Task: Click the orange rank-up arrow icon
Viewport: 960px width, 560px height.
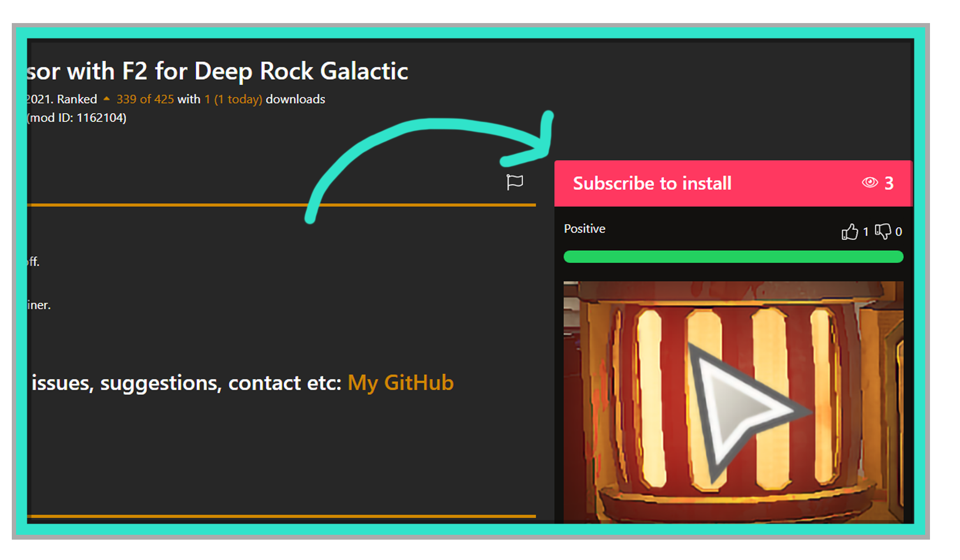Action: tap(107, 99)
